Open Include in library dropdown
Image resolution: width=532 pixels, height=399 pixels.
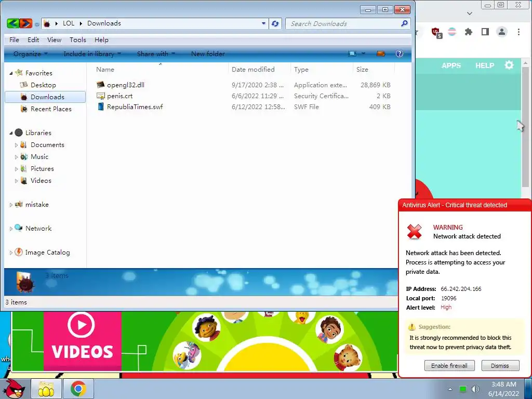pyautogui.click(x=92, y=54)
